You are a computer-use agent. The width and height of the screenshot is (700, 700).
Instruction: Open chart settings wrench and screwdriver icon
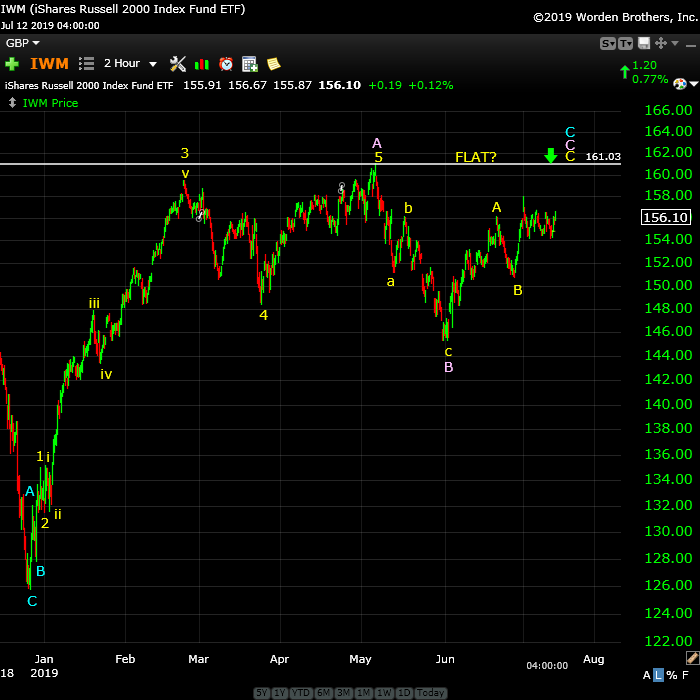(x=178, y=64)
